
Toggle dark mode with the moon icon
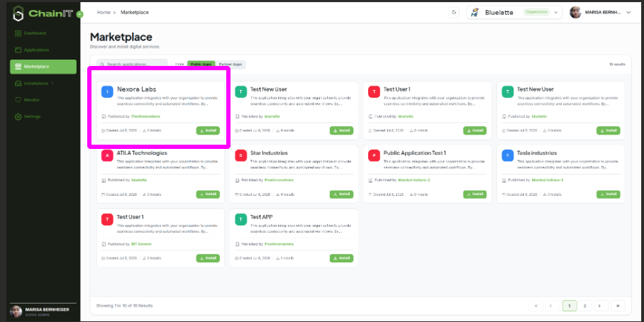tap(454, 12)
